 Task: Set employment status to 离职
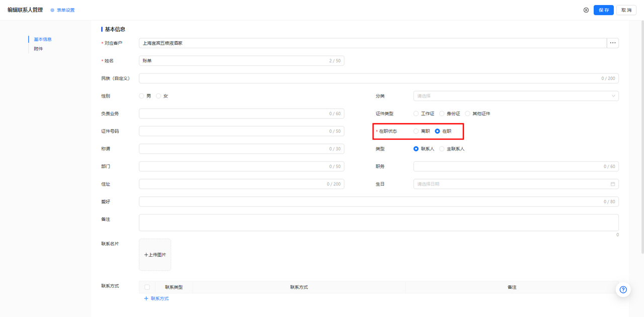pos(416,131)
